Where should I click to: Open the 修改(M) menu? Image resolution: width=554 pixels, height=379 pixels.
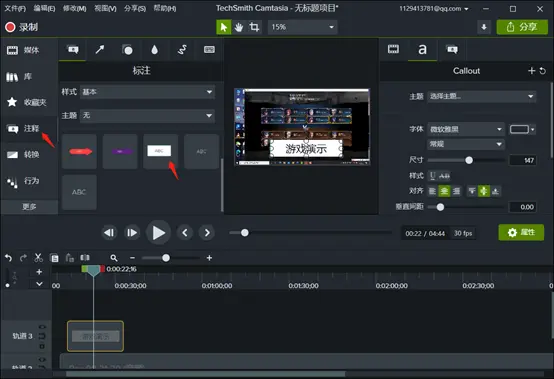tap(75, 8)
